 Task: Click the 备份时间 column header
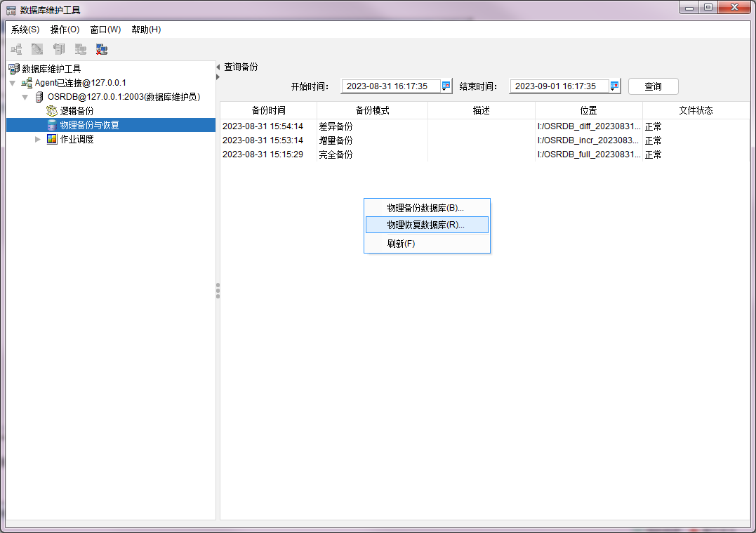pos(268,111)
